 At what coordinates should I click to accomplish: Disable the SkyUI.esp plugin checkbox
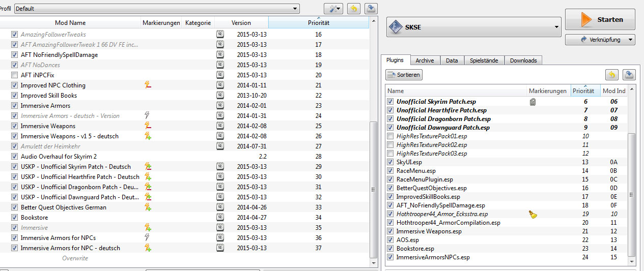(x=390, y=162)
